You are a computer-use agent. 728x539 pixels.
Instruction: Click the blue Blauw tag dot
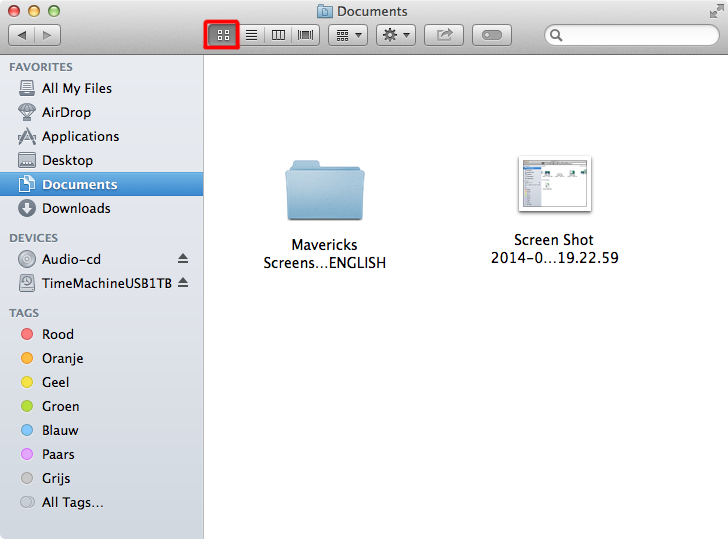coord(27,430)
